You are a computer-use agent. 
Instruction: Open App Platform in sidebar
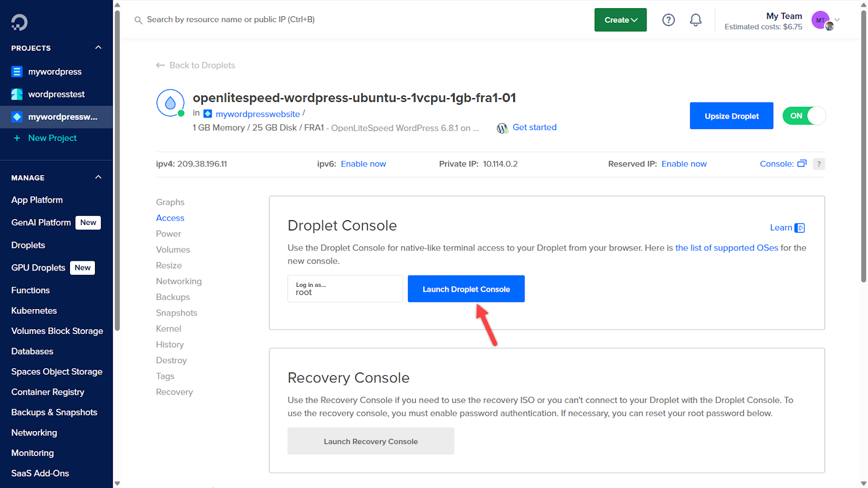pos(37,200)
